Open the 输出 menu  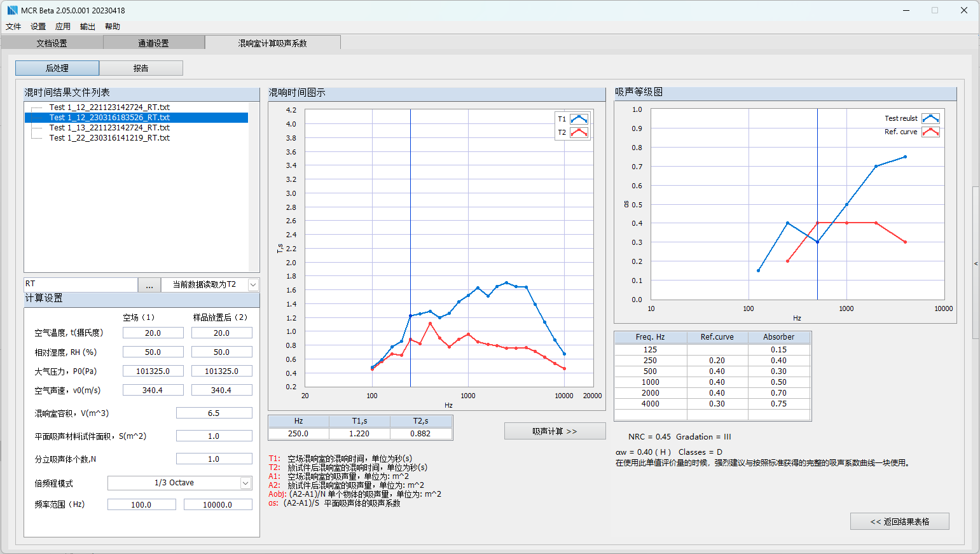88,27
